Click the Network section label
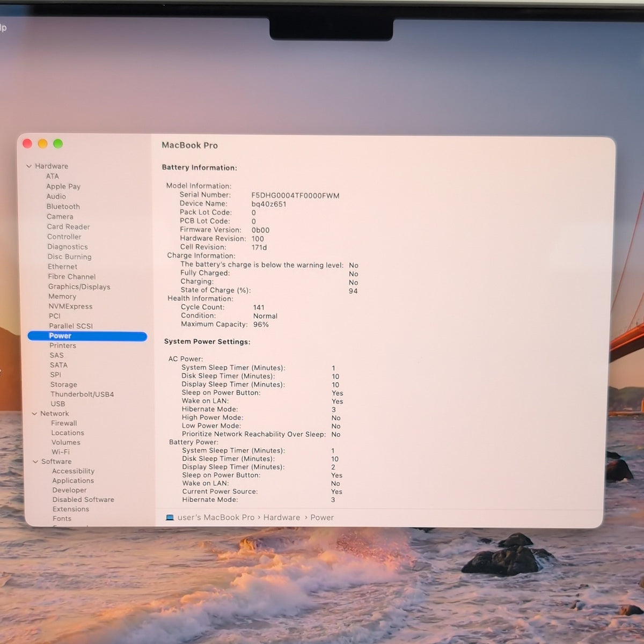Screen dimensions: 644x644 pos(55,414)
